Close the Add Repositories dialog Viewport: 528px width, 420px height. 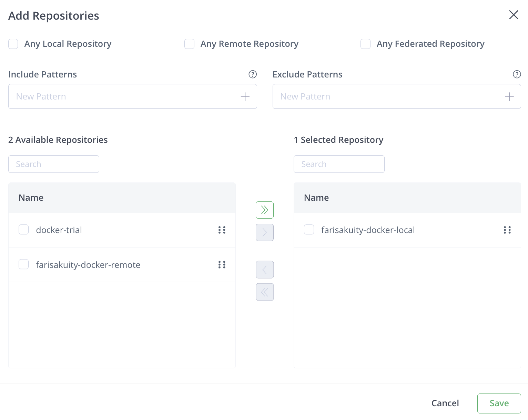tap(514, 15)
